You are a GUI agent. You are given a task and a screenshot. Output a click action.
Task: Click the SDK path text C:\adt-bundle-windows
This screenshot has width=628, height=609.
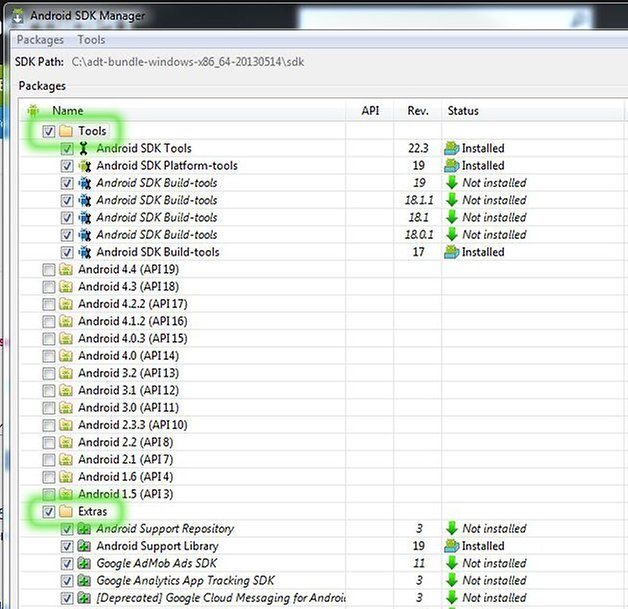point(188,62)
